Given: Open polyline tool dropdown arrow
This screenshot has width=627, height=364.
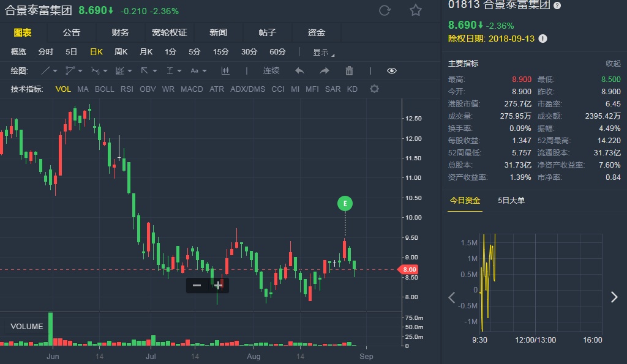Looking at the screenshot, I should pyautogui.click(x=80, y=71).
